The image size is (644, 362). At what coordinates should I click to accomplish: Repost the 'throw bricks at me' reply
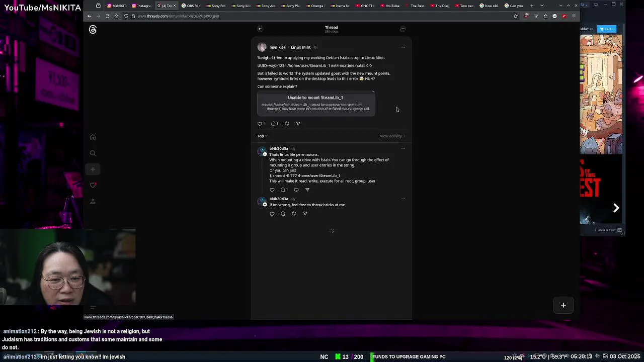[294, 214]
